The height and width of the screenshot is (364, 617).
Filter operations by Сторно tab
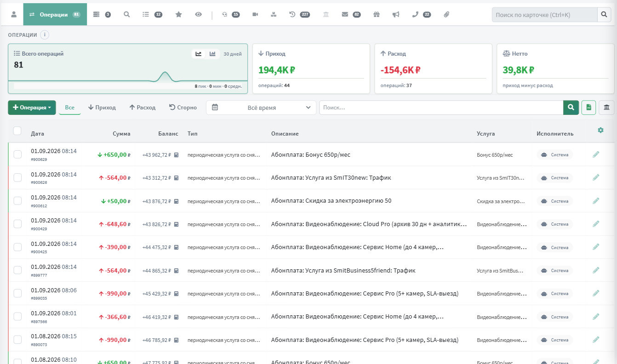(183, 108)
